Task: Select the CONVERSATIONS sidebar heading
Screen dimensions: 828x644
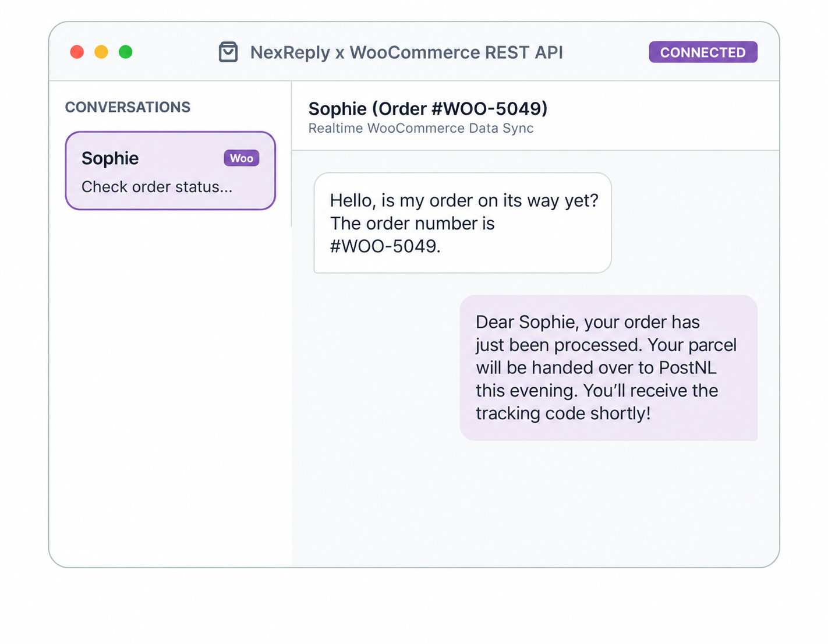Action: pyautogui.click(x=128, y=107)
